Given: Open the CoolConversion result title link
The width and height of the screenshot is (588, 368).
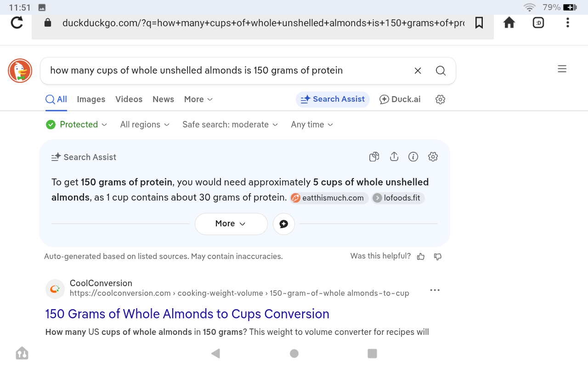Looking at the screenshot, I should (x=187, y=314).
